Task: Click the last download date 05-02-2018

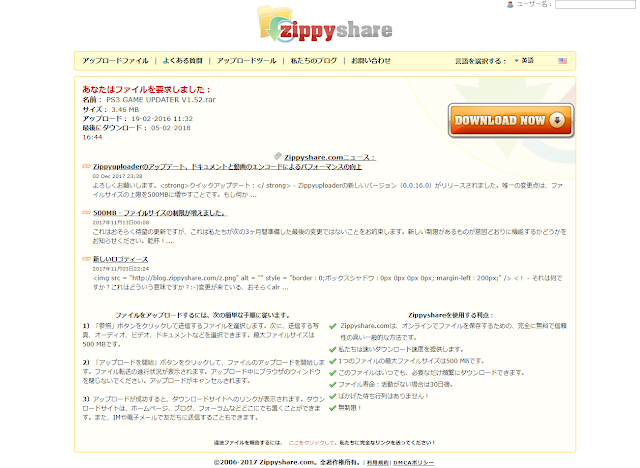Action: click(171, 128)
